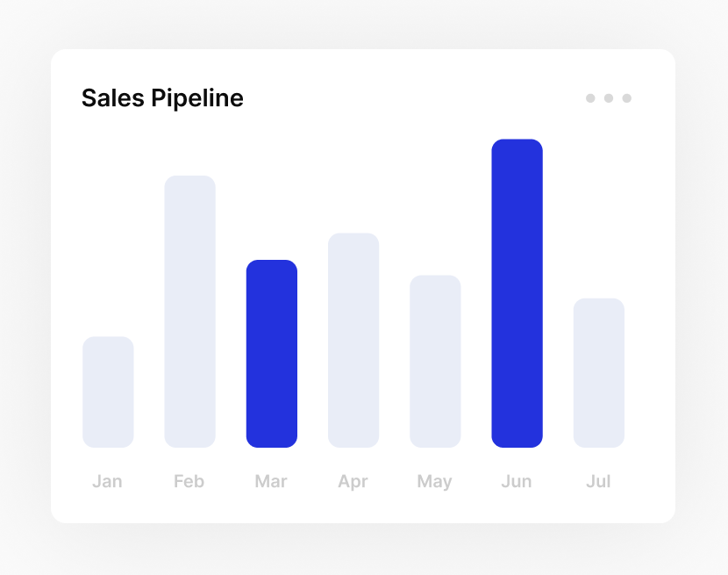Select the Jun axis label
Image resolution: width=728 pixels, height=575 pixels.
(517, 481)
